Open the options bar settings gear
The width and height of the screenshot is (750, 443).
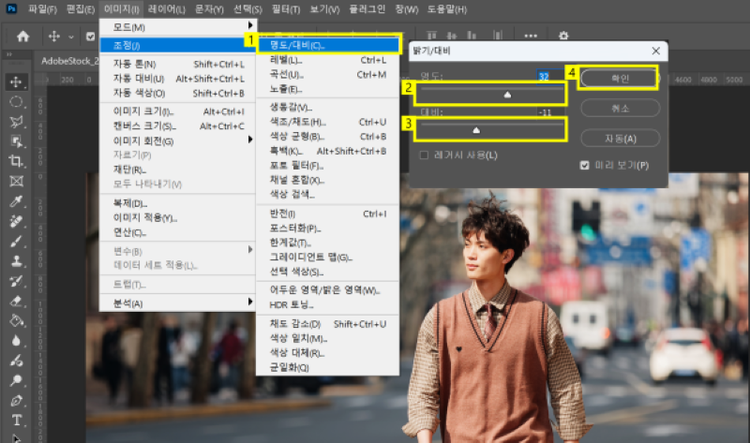(x=563, y=36)
